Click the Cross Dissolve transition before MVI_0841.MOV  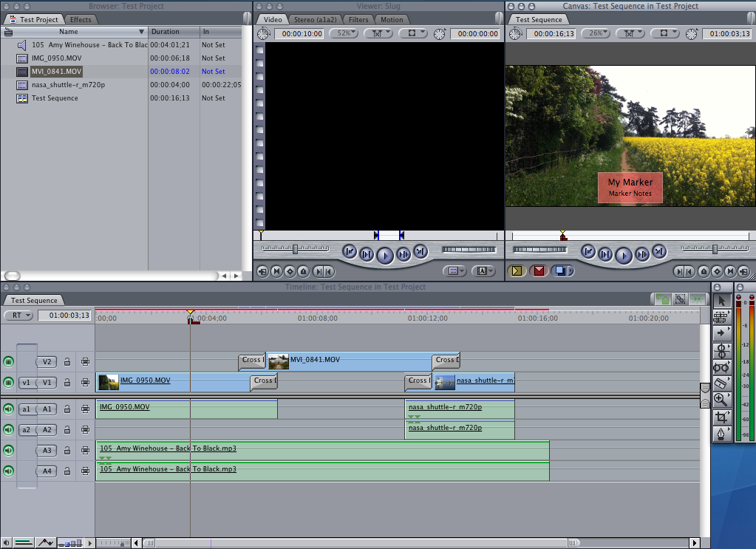tap(252, 360)
